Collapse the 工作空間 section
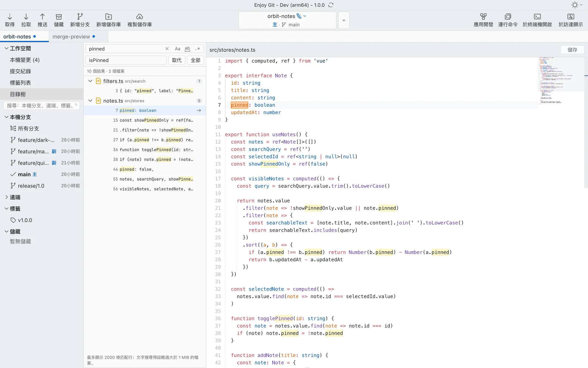This screenshot has width=588, height=368. pyautogui.click(x=6, y=48)
